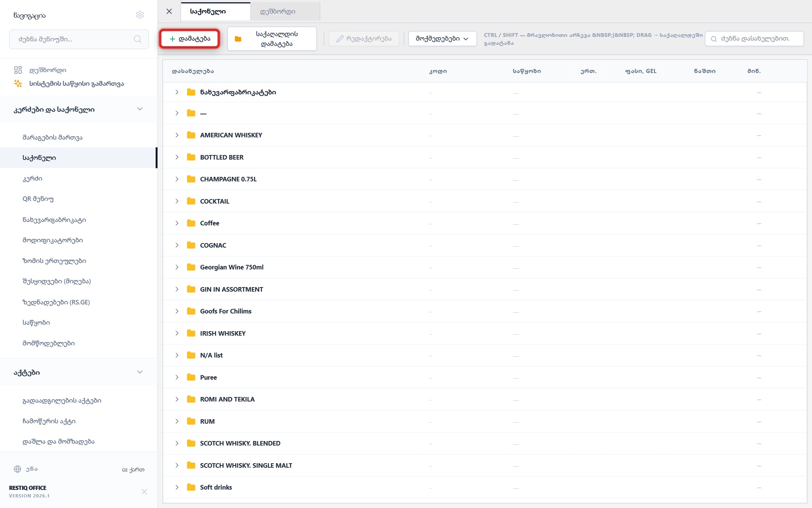Click the folder icon of Coffee row

[x=191, y=223]
